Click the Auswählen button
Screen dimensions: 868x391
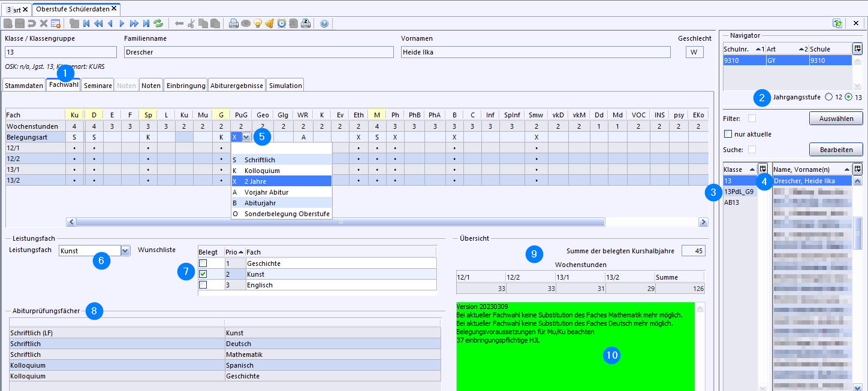[836, 118]
